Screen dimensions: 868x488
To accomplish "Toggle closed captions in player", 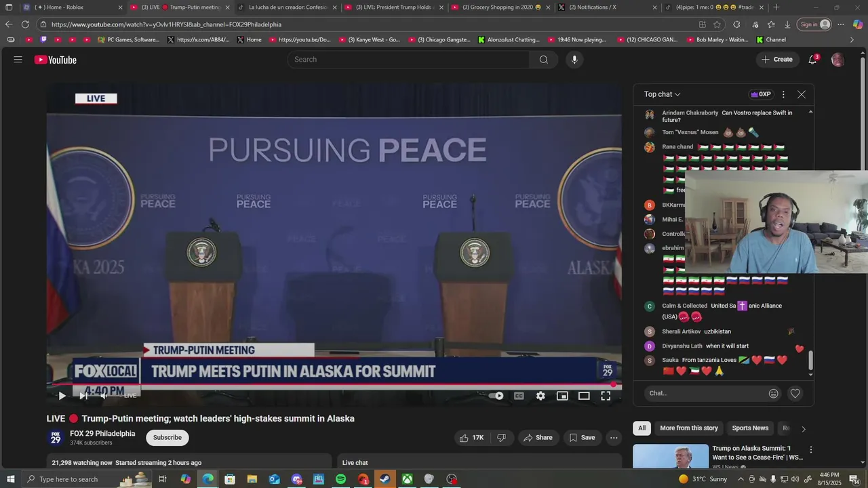I will [519, 396].
